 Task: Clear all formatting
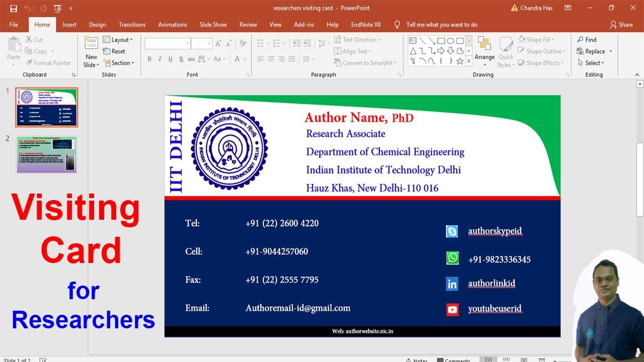point(243,44)
